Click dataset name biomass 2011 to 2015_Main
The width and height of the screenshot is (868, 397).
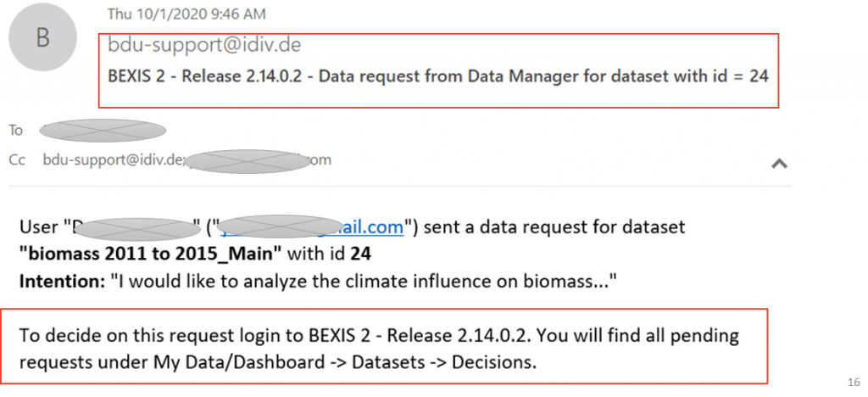[151, 254]
